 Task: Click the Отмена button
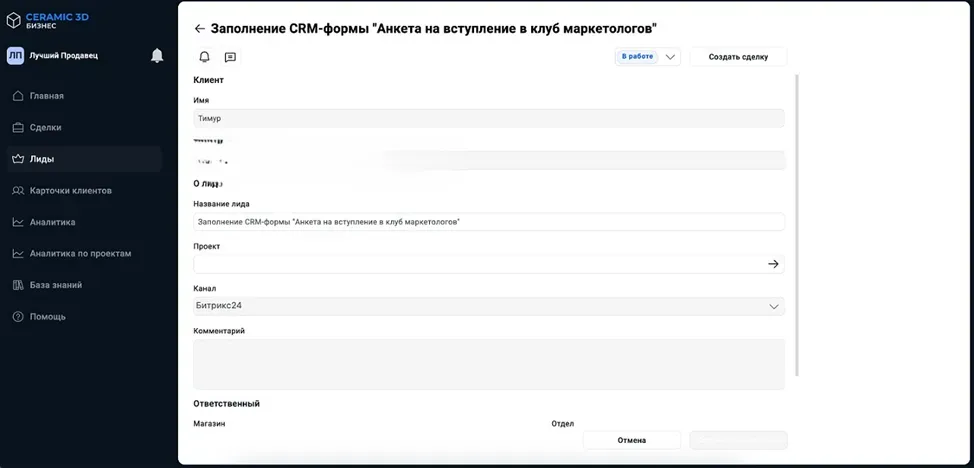coord(632,440)
